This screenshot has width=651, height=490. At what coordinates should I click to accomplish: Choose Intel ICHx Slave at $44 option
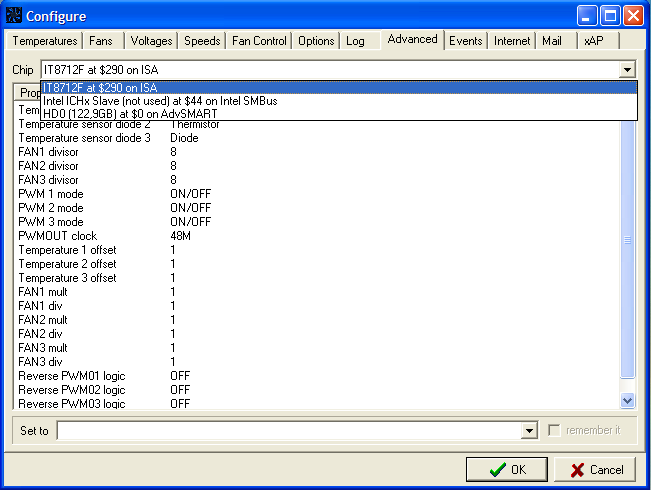point(339,101)
